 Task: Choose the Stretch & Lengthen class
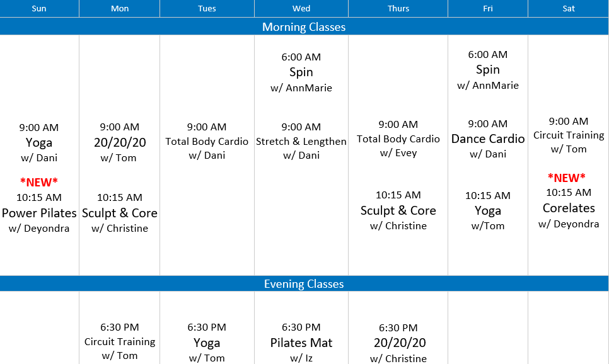[x=301, y=142]
